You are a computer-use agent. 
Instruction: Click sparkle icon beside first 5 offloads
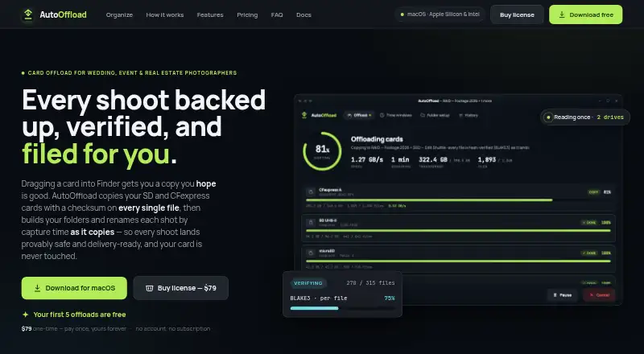coord(26,315)
